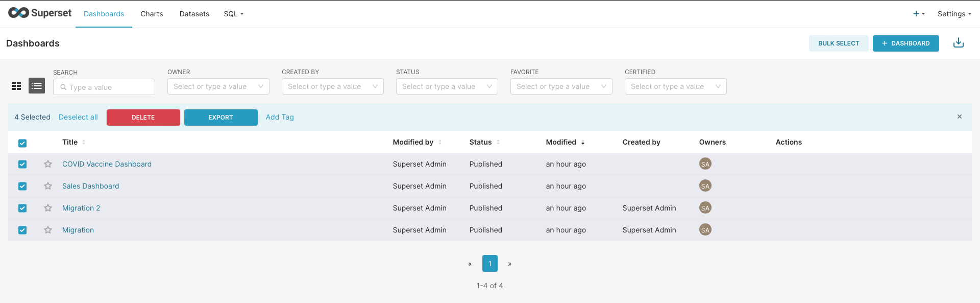Switch to card grid view
The width and height of the screenshot is (980, 303).
coord(16,86)
